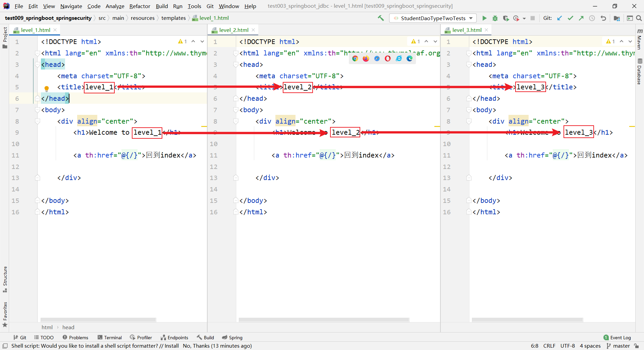Viewport: 644px width, 350px height.
Task: Open the Refactor menu
Action: (140, 6)
